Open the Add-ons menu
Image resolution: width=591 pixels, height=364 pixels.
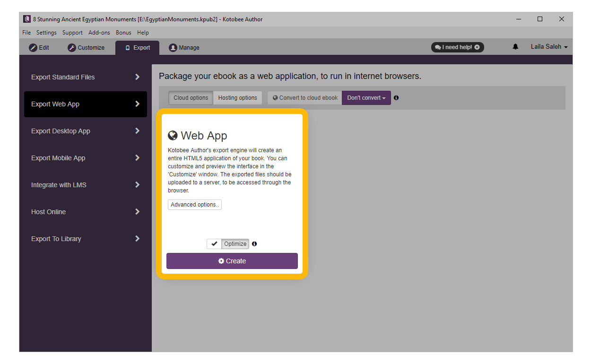[x=99, y=33]
